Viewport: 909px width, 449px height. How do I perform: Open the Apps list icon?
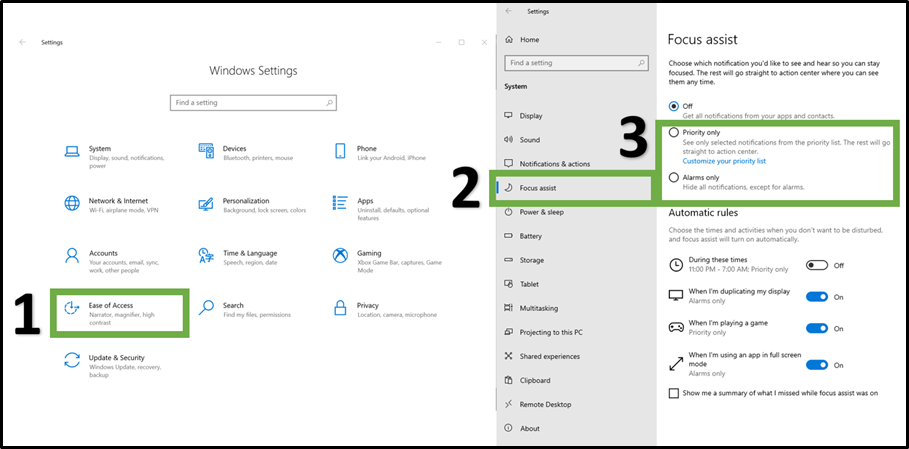[x=340, y=203]
